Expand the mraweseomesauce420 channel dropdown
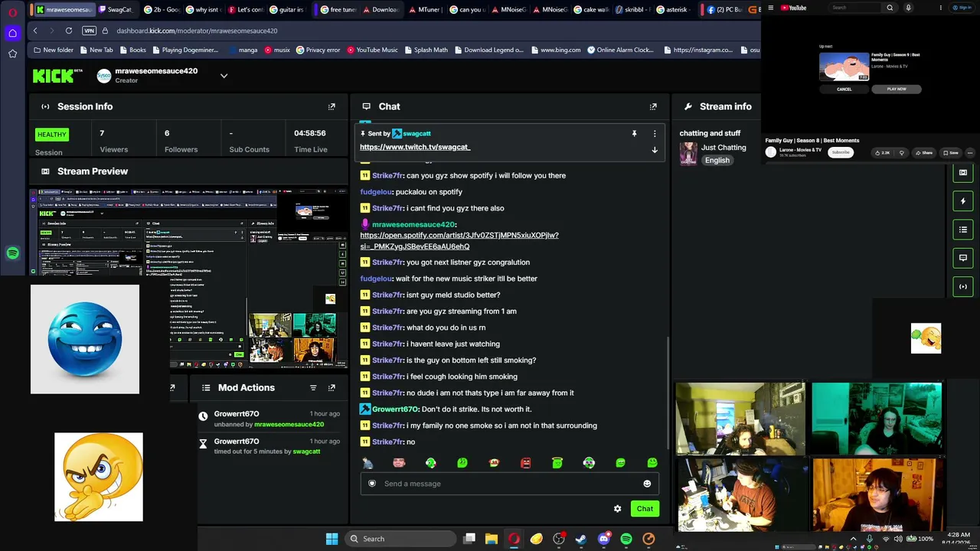The image size is (980, 551). pyautogui.click(x=224, y=76)
